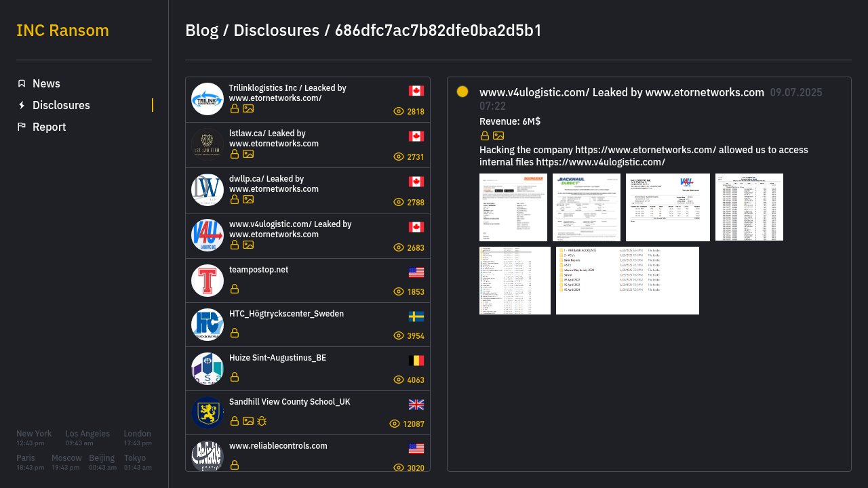Image resolution: width=868 pixels, height=488 pixels.
Task: Click the Report flag icon
Action: (22, 127)
